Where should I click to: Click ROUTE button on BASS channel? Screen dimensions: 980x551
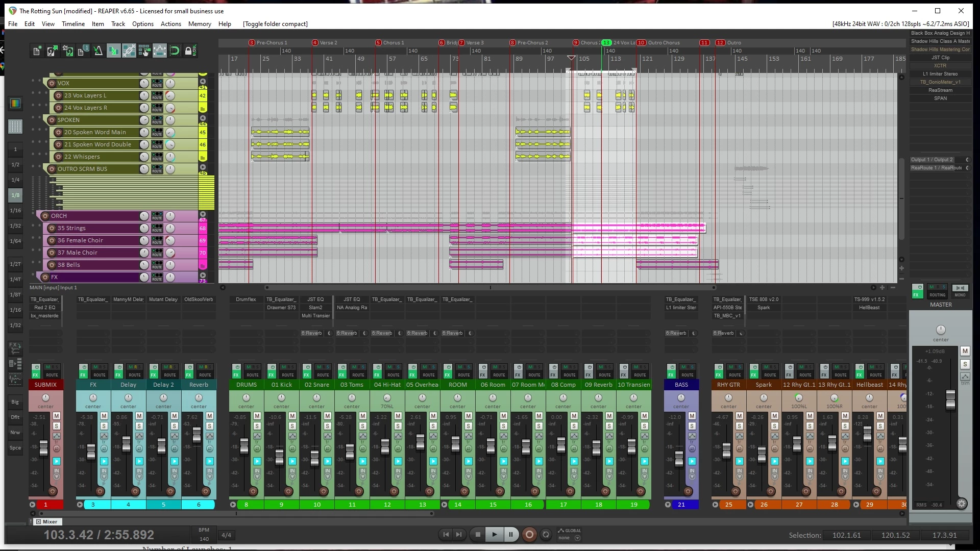click(688, 375)
